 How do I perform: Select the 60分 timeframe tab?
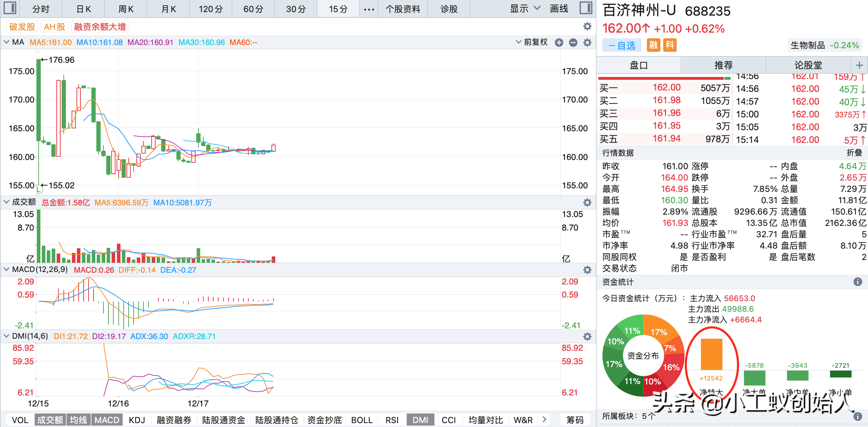point(253,9)
